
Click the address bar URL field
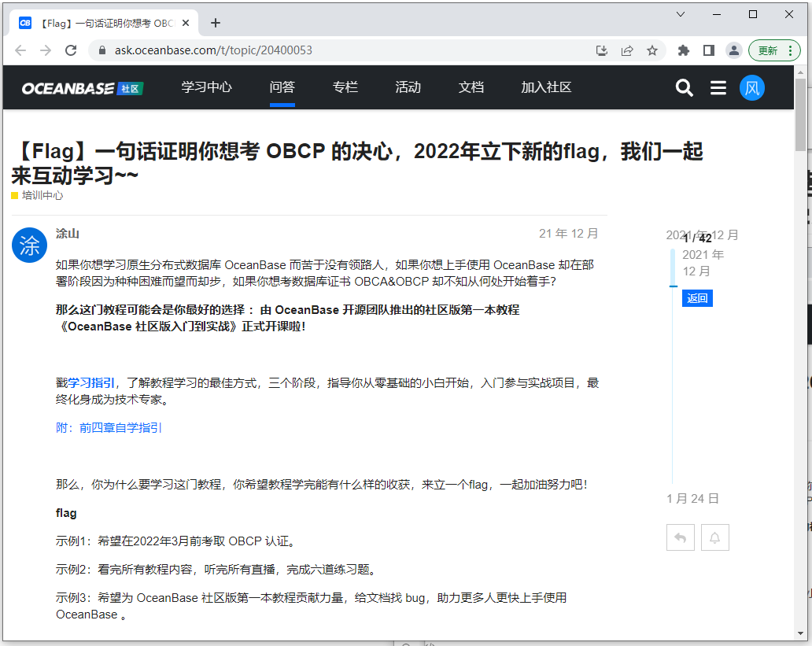click(341, 50)
